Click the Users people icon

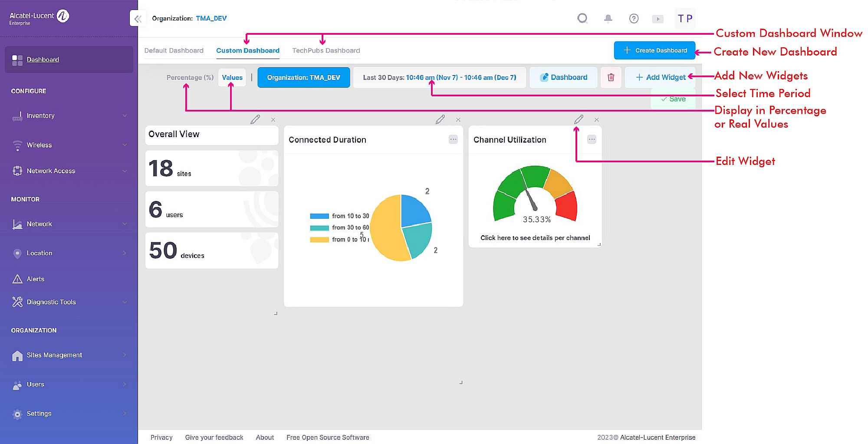tap(17, 385)
